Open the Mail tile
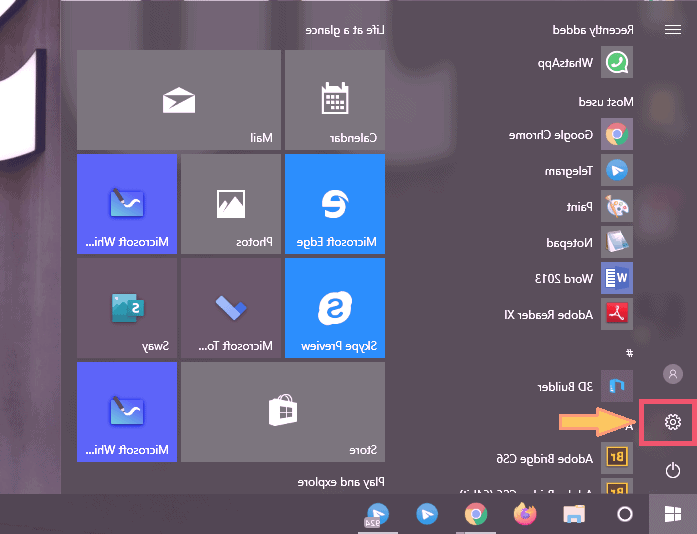The image size is (697, 534). (x=179, y=100)
